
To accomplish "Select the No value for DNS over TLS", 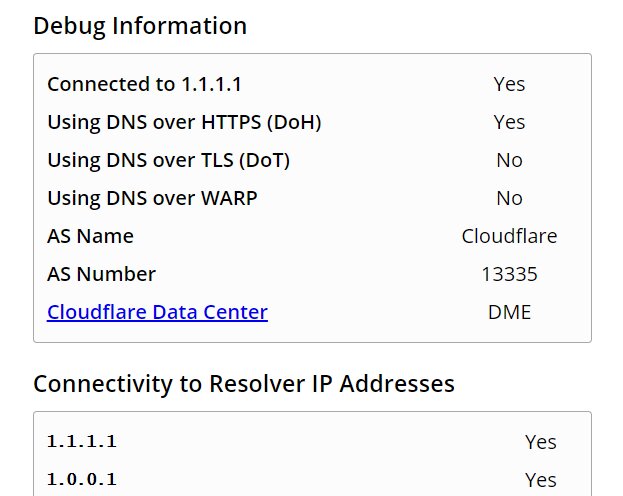I will (x=509, y=161).
